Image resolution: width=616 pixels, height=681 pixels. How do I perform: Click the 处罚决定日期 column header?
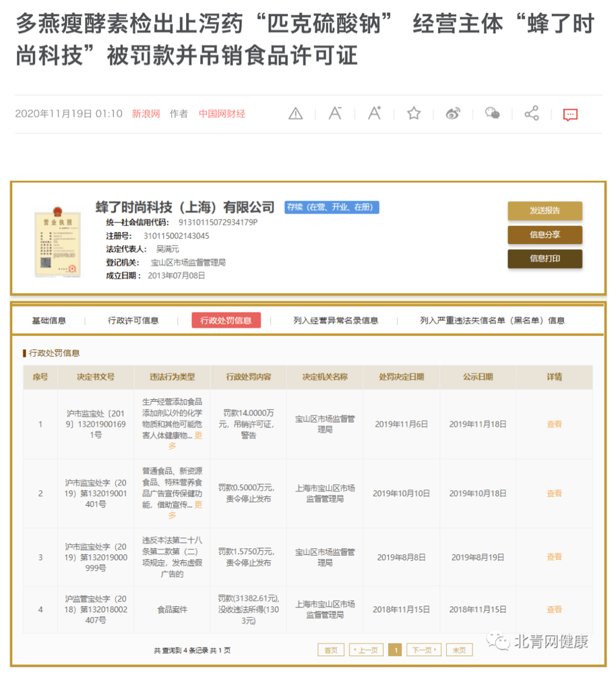pos(402,377)
